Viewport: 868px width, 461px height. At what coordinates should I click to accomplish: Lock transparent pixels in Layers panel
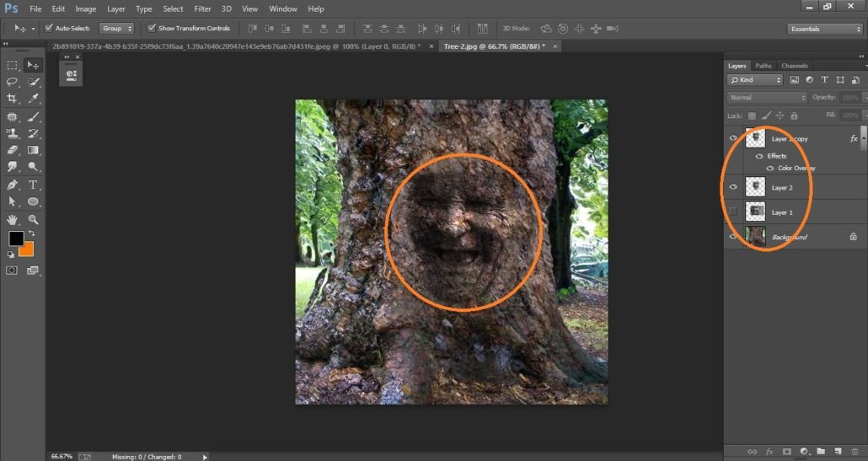point(752,115)
